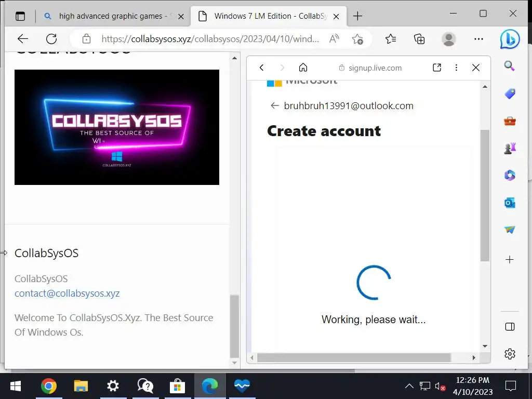Go back to the previous page in Edge

tap(23, 38)
